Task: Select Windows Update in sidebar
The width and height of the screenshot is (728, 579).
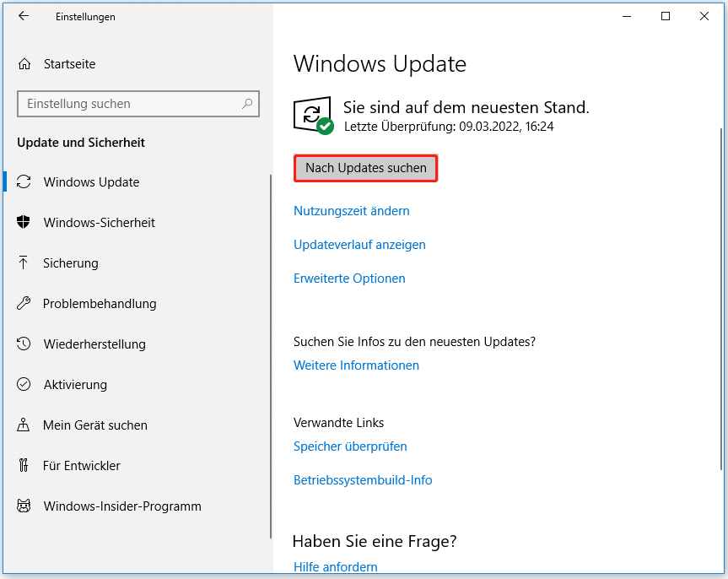Action: point(91,181)
